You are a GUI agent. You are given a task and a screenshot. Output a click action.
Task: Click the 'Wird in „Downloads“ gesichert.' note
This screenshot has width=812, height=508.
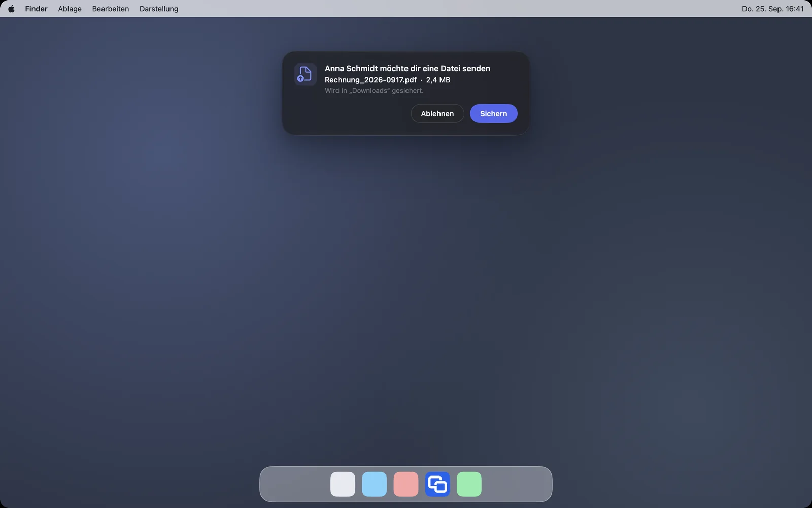click(374, 91)
